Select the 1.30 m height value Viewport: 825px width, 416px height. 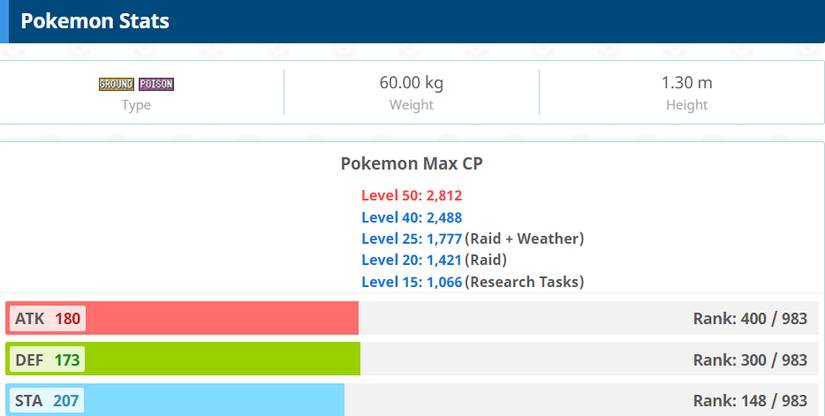tap(687, 83)
